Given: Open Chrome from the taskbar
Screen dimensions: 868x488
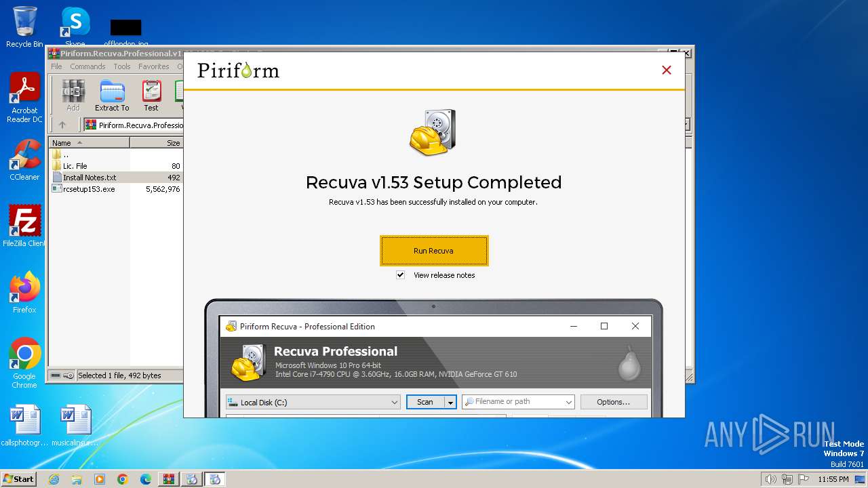Looking at the screenshot, I should coord(123,479).
